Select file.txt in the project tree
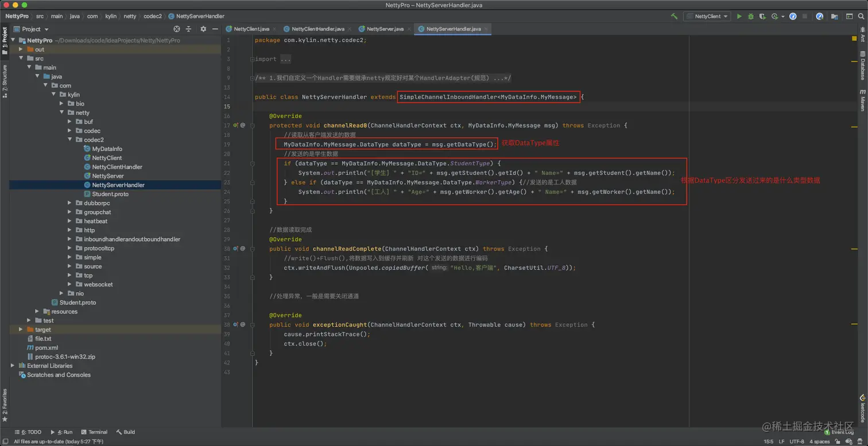Image resolution: width=868 pixels, height=446 pixels. (x=43, y=339)
